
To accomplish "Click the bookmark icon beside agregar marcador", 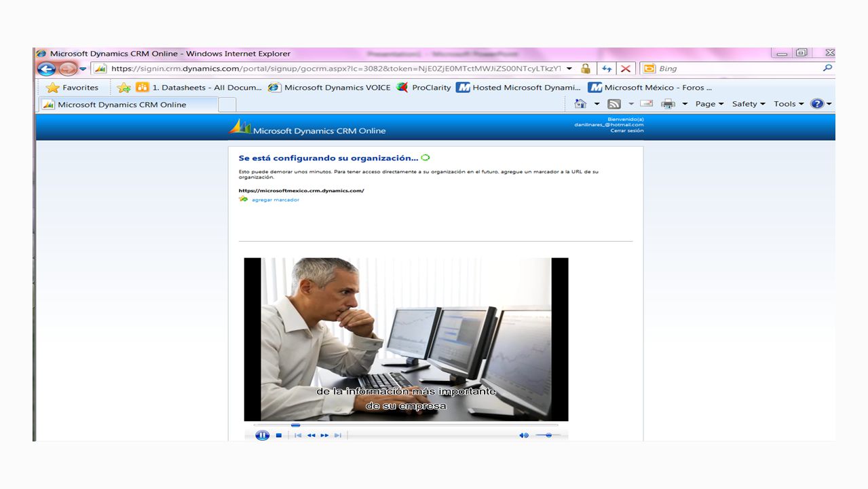I will [x=244, y=199].
